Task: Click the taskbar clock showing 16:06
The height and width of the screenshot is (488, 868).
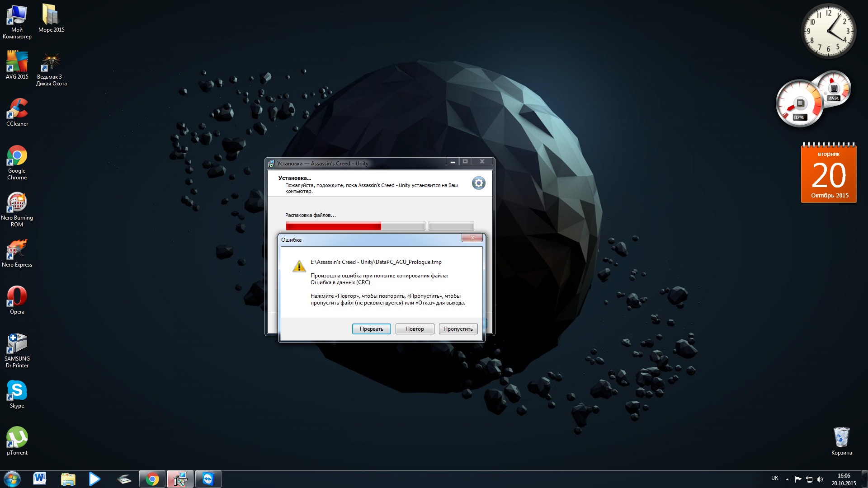Action: coord(844,479)
